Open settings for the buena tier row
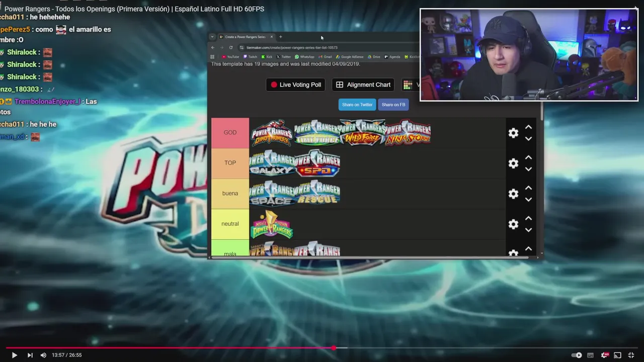 click(x=513, y=194)
